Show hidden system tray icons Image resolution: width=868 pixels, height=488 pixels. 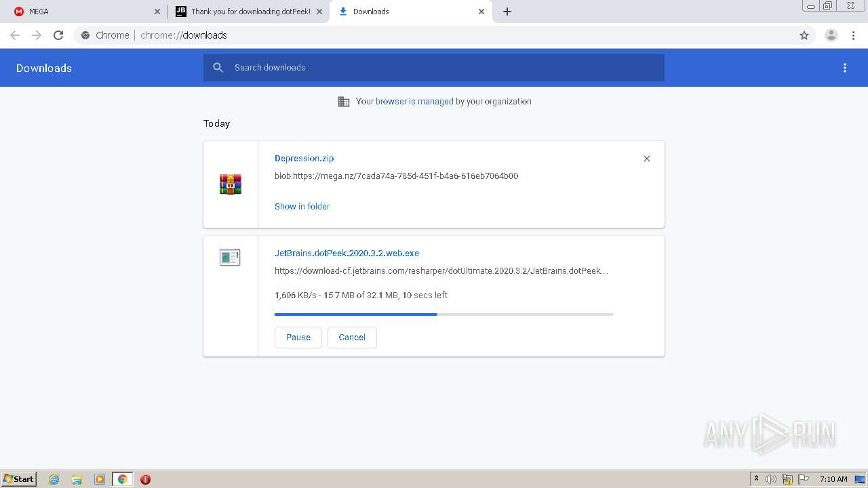point(756,479)
